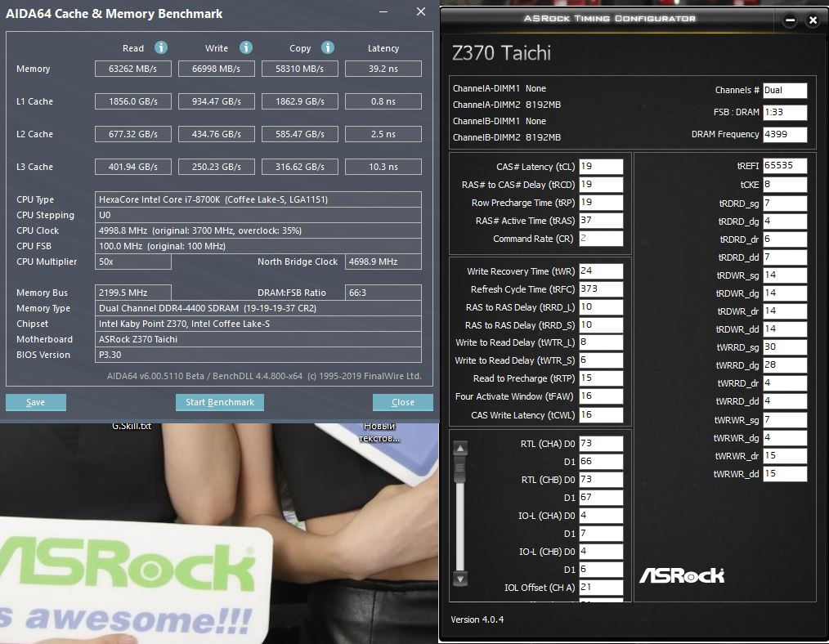Click the tWRWR_sg value field
This screenshot has height=644, width=829.
click(785, 420)
